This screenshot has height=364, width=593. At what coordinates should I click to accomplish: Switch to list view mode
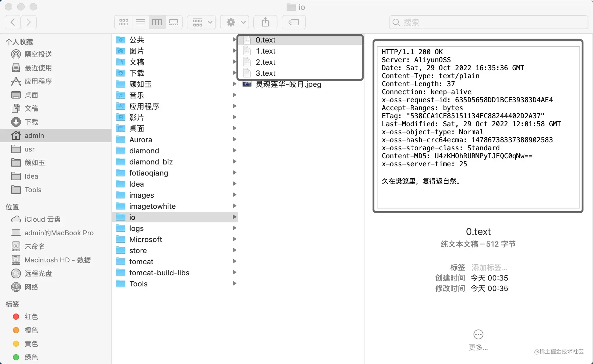click(x=140, y=22)
